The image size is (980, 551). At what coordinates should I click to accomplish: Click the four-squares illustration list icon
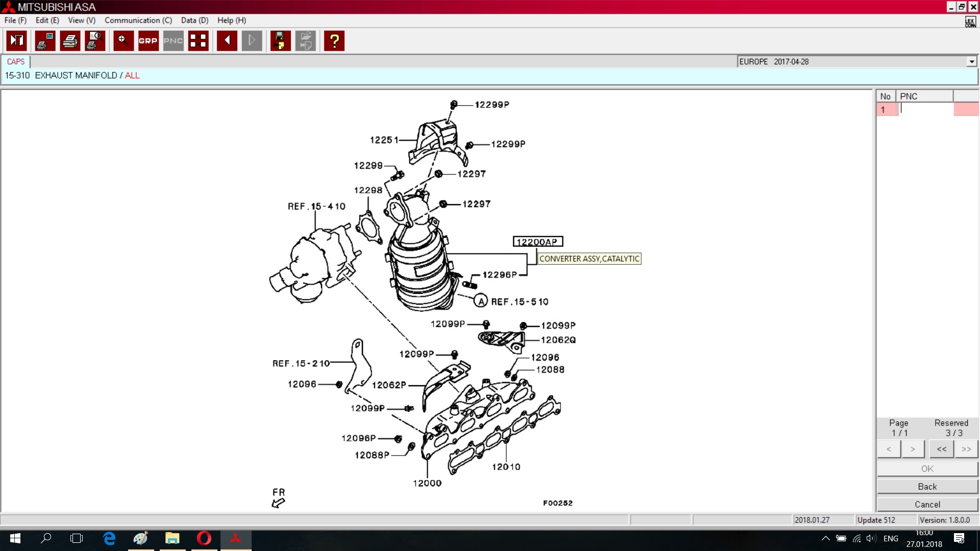tap(198, 41)
